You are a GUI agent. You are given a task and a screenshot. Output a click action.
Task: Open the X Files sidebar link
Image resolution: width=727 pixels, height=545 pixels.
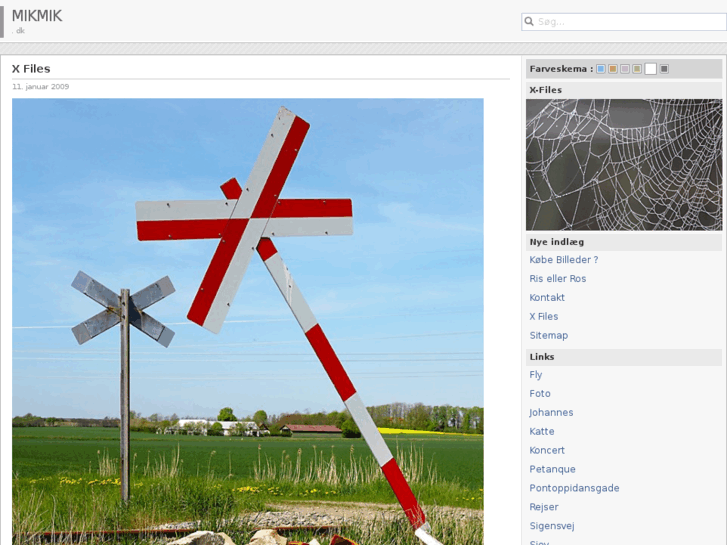[x=544, y=316]
